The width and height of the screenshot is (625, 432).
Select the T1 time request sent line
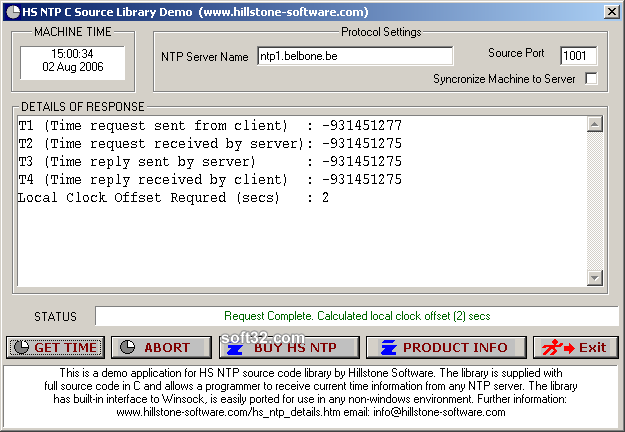click(210, 126)
